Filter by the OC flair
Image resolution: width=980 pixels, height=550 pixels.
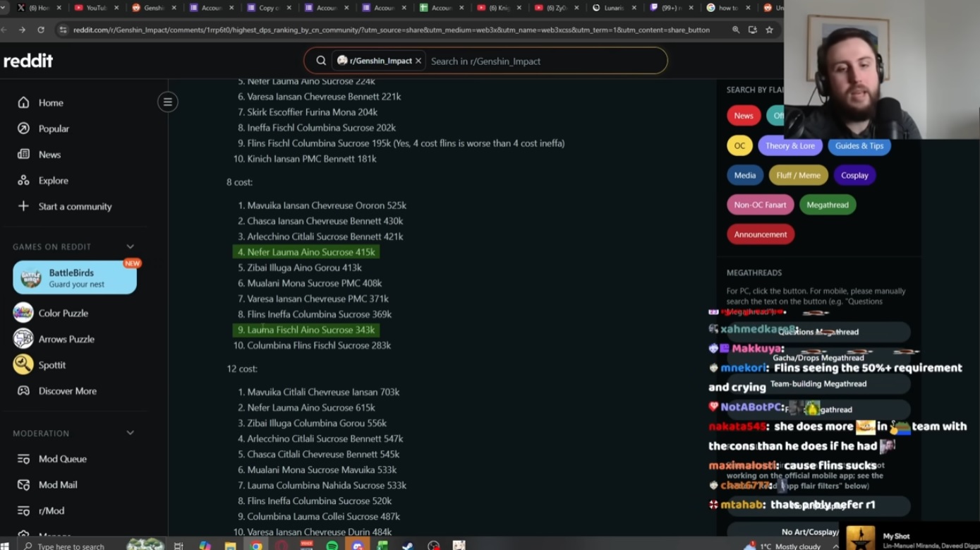pos(739,145)
